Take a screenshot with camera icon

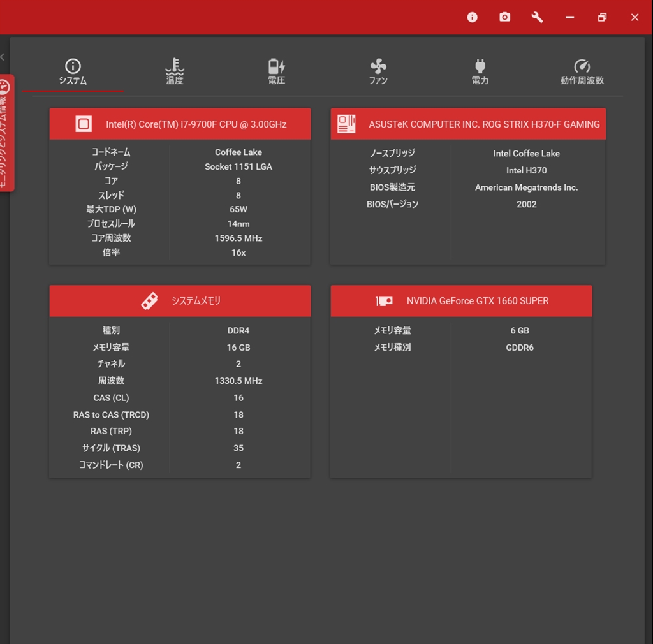[504, 17]
